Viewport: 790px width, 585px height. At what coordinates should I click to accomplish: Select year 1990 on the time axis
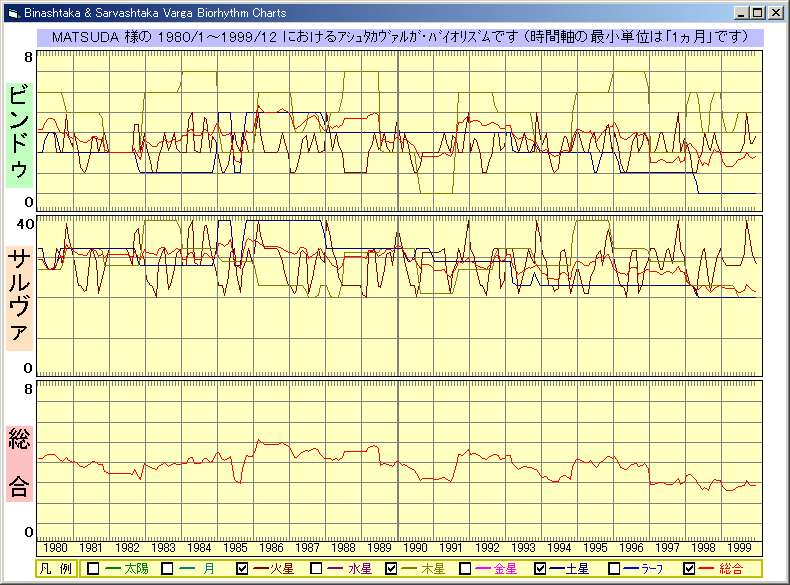pos(416,548)
